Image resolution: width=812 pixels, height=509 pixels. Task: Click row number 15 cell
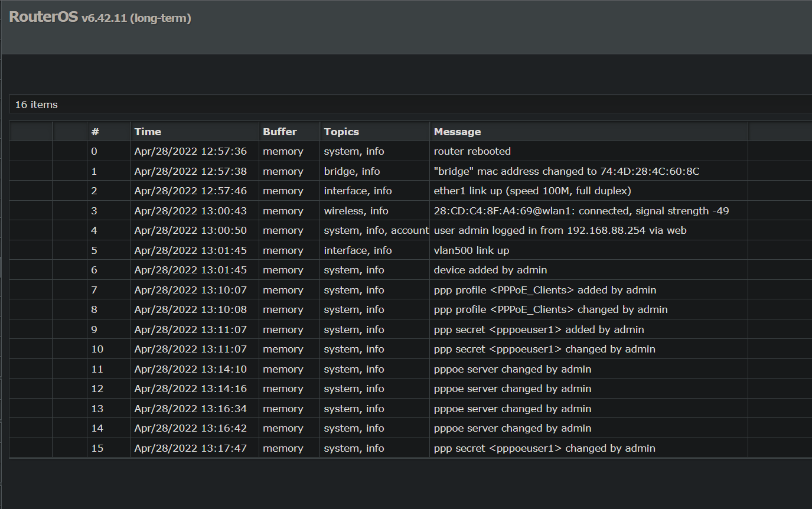(109, 448)
